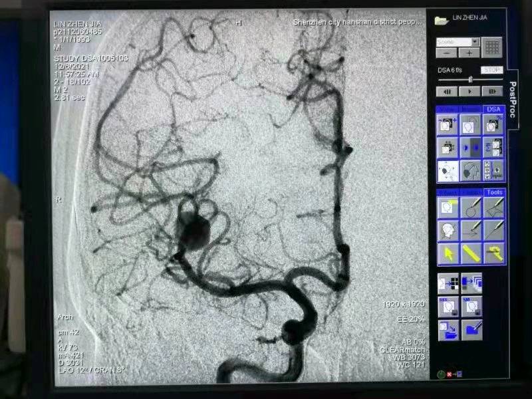532x399 pixels.
Task: Select the yellow arrow pointer tool
Action: 448,253
